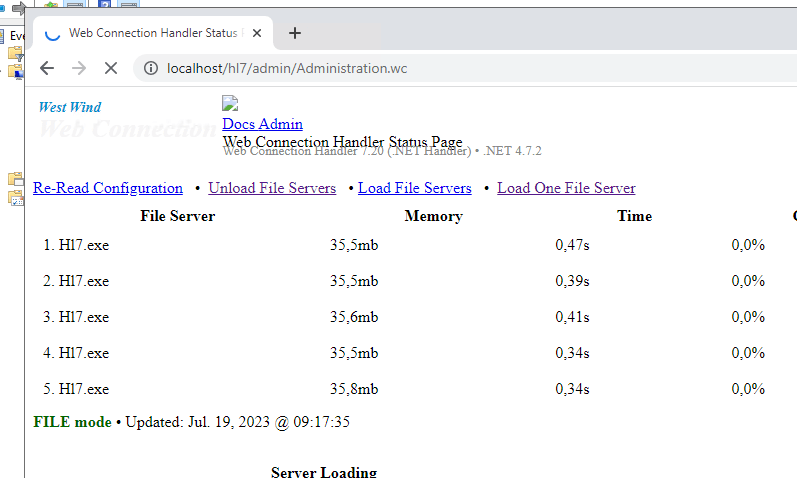The width and height of the screenshot is (797, 478).
Task: Click the browser Back arrow
Action: [47, 68]
